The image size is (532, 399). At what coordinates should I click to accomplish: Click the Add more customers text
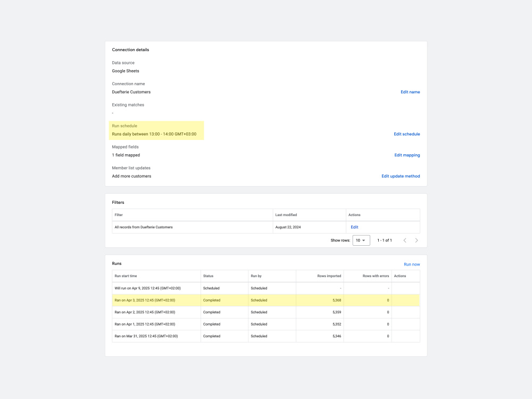tap(131, 176)
